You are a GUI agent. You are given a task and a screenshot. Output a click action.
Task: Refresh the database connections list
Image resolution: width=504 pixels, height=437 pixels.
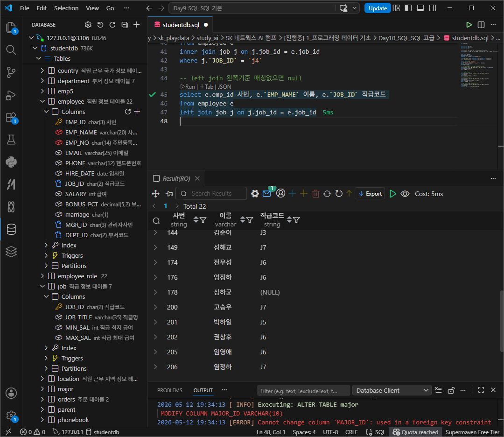click(x=112, y=25)
